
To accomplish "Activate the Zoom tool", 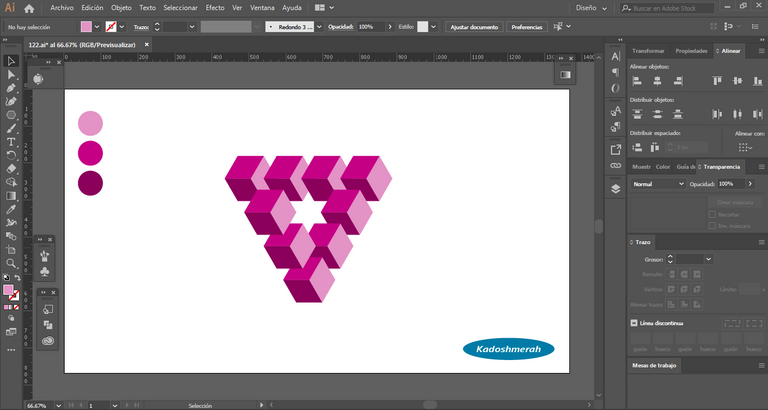I will click(11, 264).
